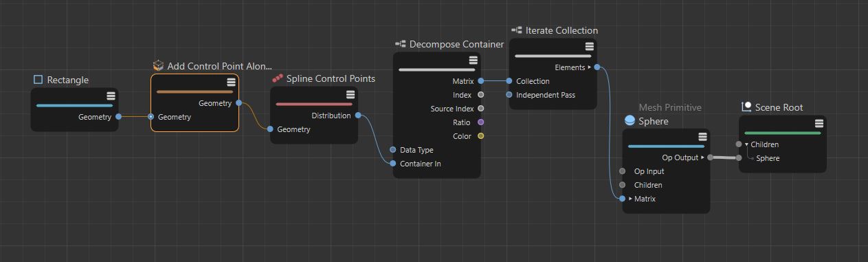The image size is (868, 262).
Task: Expand the Op Output arrow
Action: click(x=702, y=157)
